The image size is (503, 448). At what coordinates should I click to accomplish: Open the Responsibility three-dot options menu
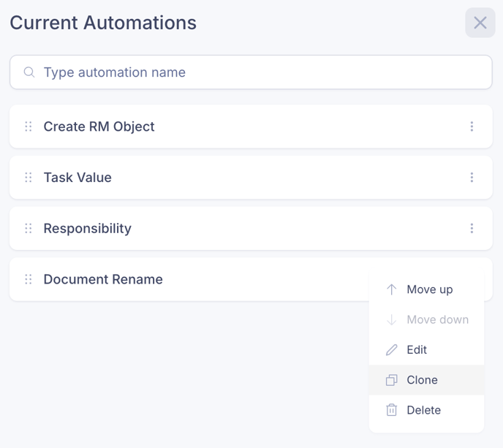472,228
